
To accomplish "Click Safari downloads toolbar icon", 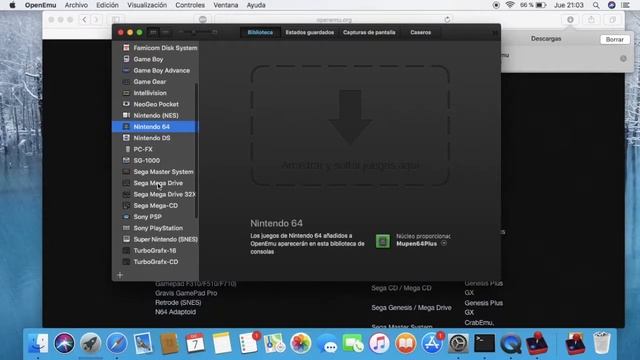I will (x=570, y=20).
